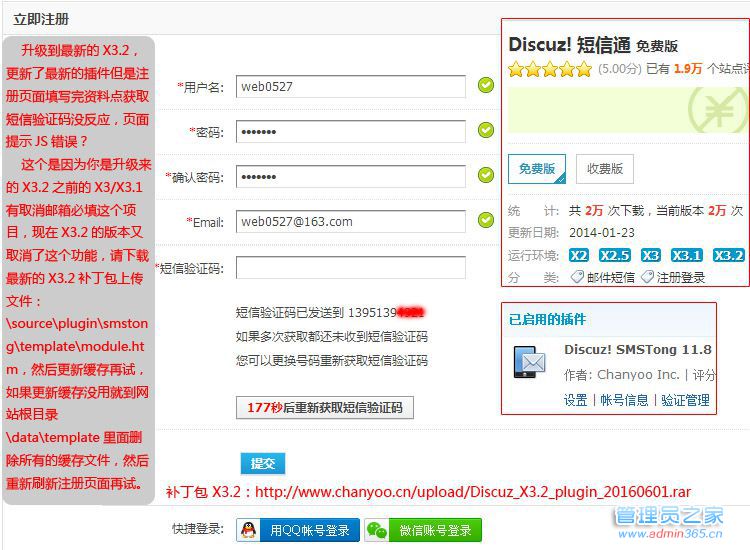Click the 作者: Chanyoo Inc. text
Image resolution: width=750 pixels, height=550 pixels.
tap(621, 374)
